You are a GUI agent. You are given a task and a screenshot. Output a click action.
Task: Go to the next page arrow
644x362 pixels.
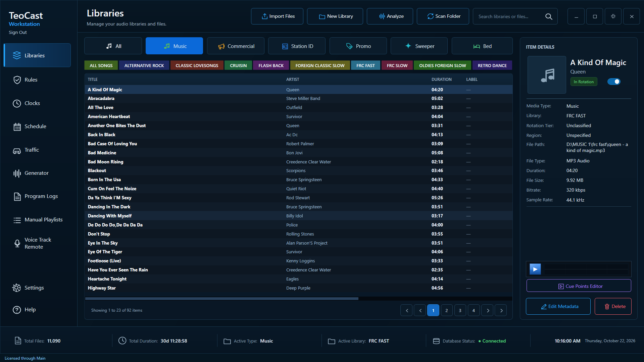[488, 310]
